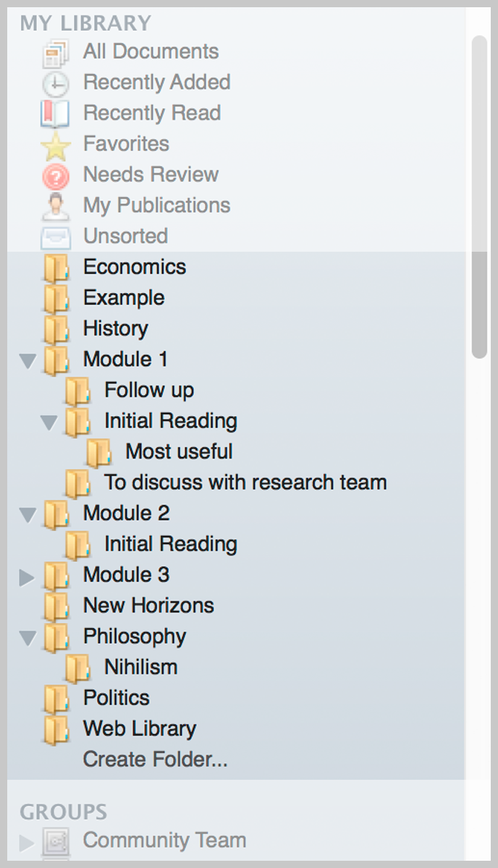
Task: Click the My Publications person icon
Action: (56, 206)
